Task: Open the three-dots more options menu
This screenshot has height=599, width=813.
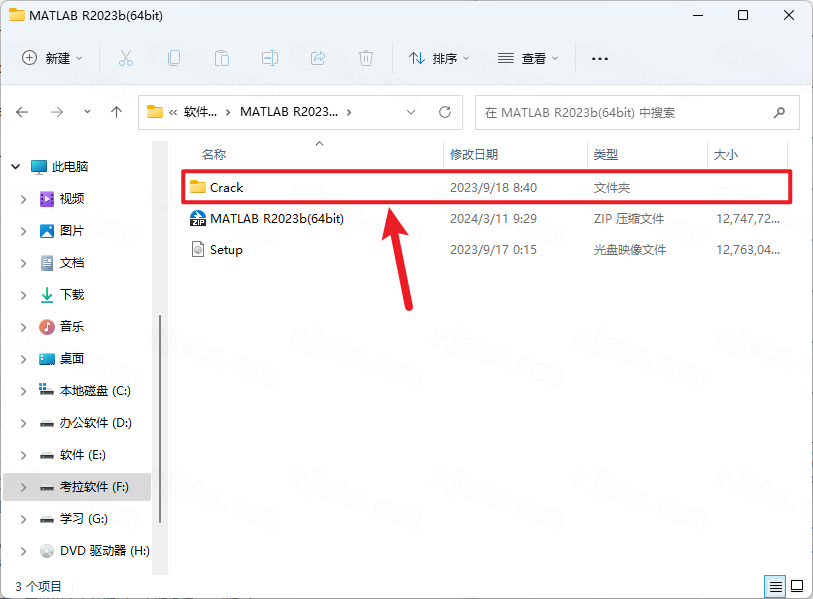Action: tap(600, 58)
